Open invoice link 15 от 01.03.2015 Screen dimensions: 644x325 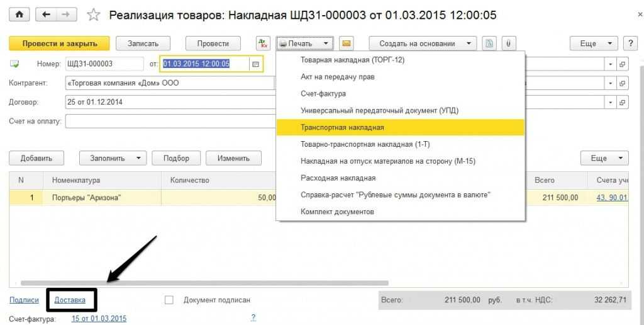(x=99, y=319)
